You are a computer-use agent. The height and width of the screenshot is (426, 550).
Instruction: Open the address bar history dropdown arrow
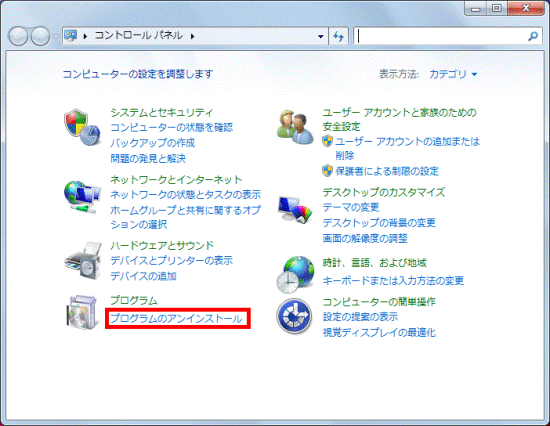click(321, 36)
